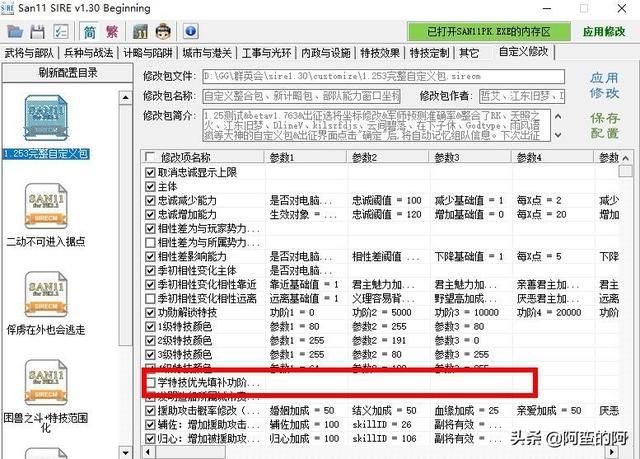Switch to the 其它 tab

click(469, 53)
